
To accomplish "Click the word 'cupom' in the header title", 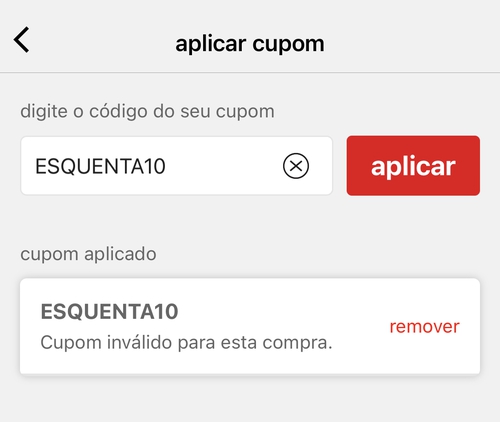I will 288,44.
